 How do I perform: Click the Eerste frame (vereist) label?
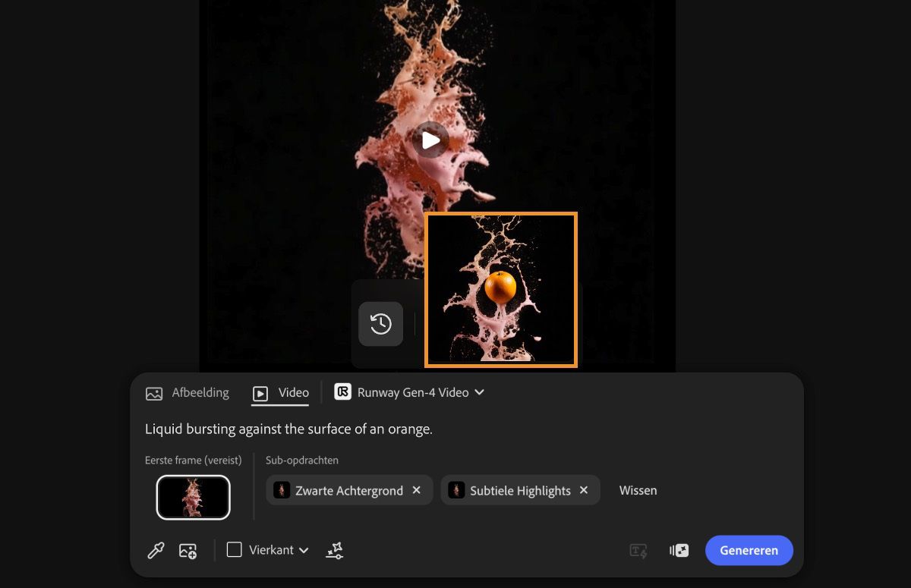coord(194,460)
